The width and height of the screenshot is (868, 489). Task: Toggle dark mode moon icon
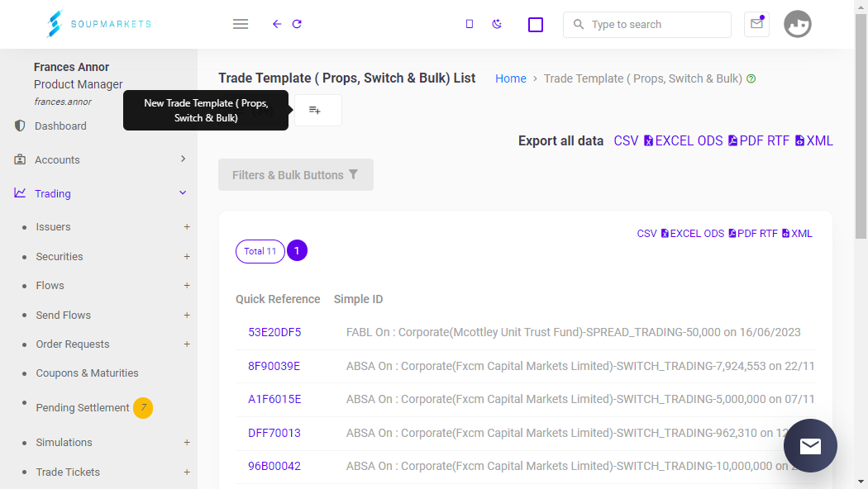click(x=497, y=24)
